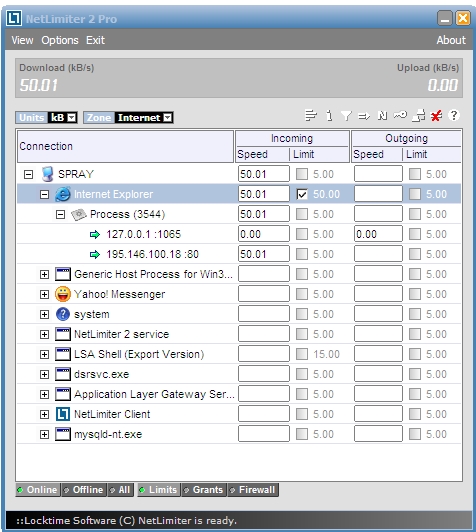Screen dimensions: 476x532
Task: Click the red X remove icon
Action: (436, 116)
